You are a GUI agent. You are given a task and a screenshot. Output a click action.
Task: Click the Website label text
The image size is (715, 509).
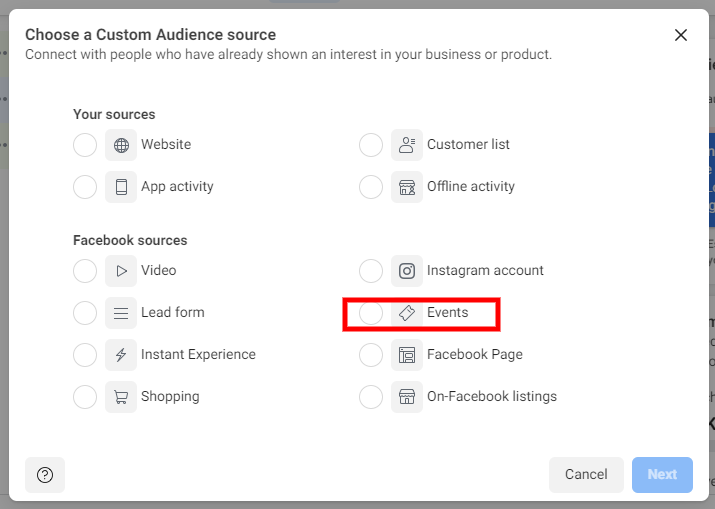click(x=166, y=145)
